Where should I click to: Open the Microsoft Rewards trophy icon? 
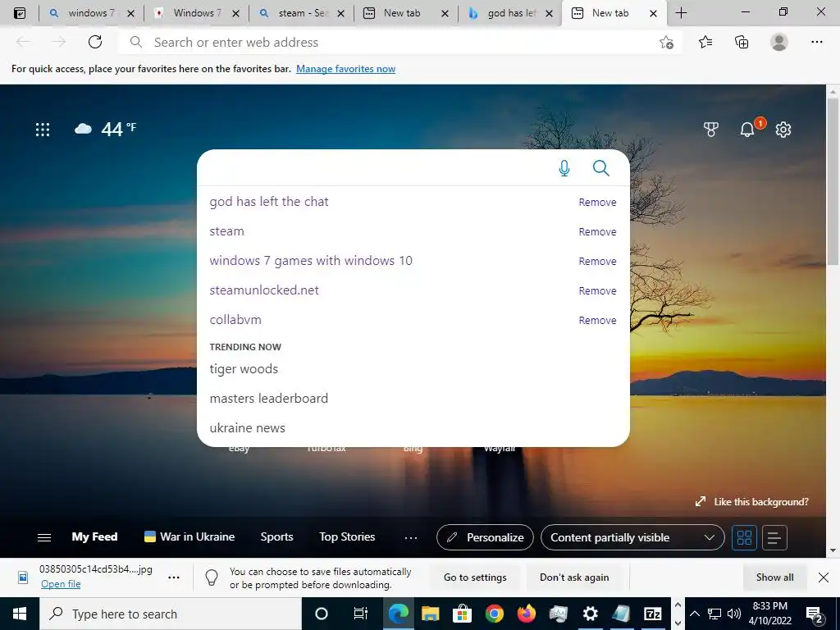pos(711,129)
